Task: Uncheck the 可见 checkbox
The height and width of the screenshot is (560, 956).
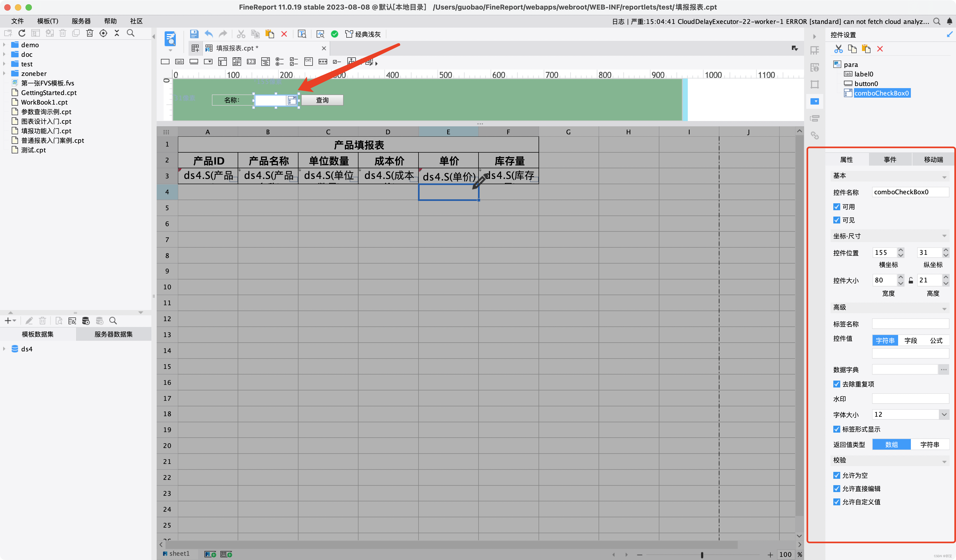Action: [836, 220]
